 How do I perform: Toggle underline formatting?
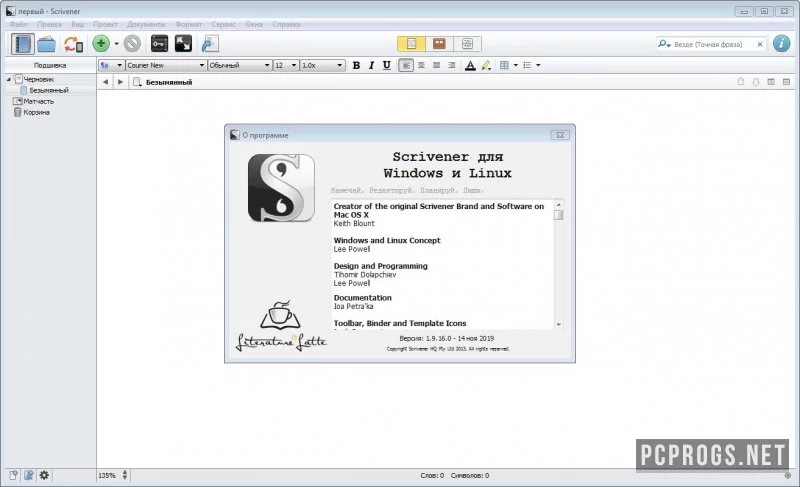click(387, 65)
